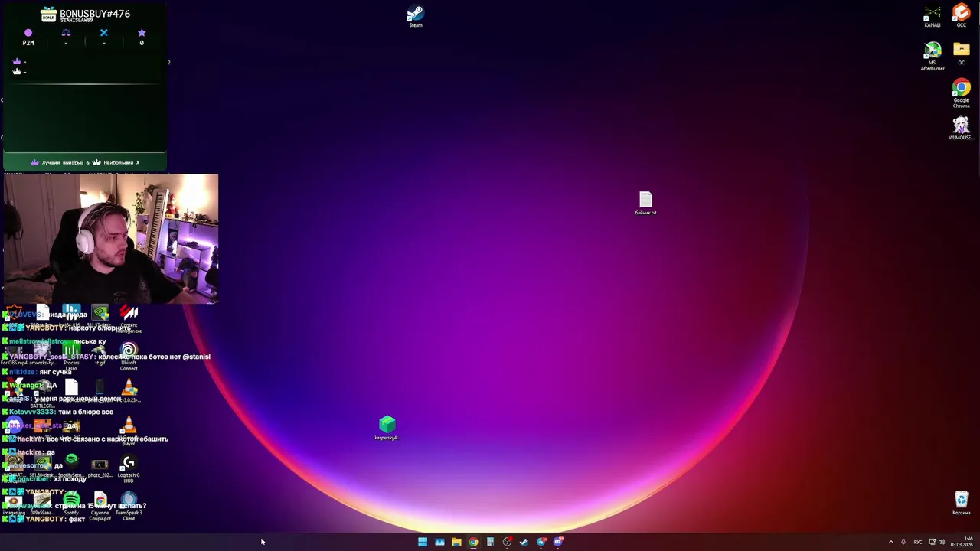
Task: Open Calculator from the taskbar
Action: [x=490, y=542]
